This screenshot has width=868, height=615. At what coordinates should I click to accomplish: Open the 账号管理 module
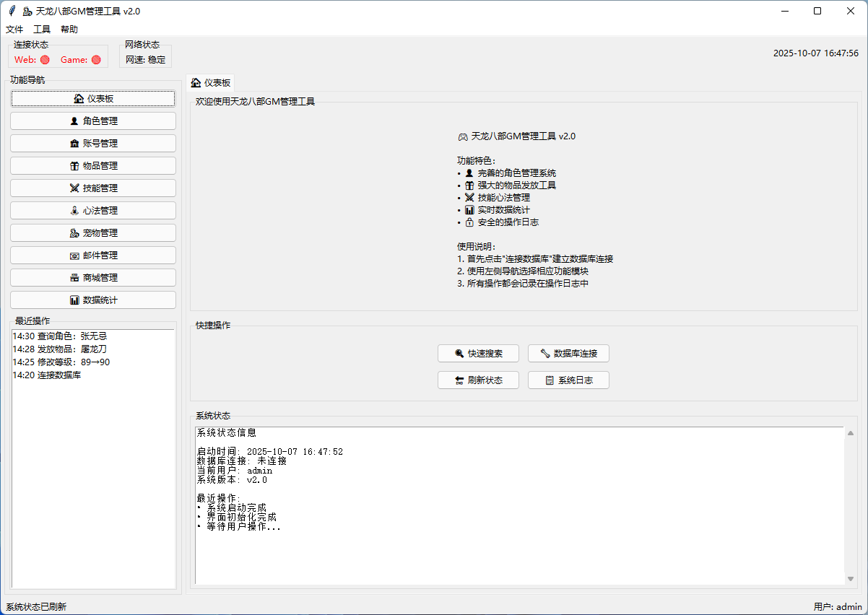(93, 144)
